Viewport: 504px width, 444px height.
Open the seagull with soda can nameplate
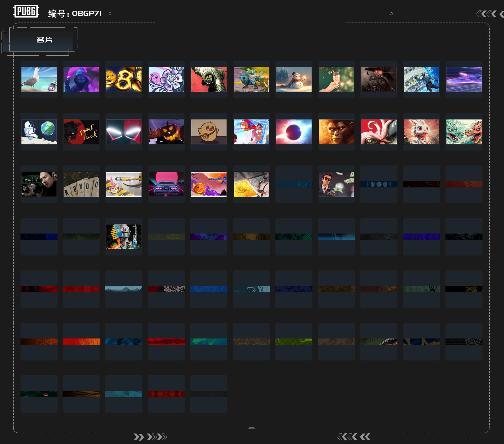tap(39, 79)
